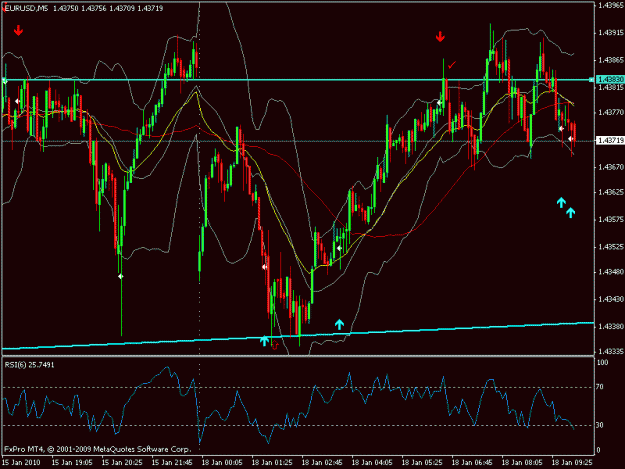Click the cyan rising trendline near 1.43380

[x=298, y=336]
